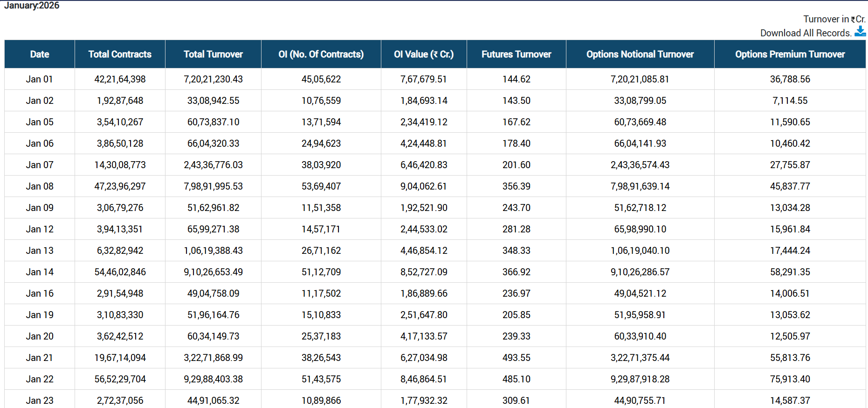Click the download icon beside Download All Records
This screenshot has width=868, height=408.
860,32
